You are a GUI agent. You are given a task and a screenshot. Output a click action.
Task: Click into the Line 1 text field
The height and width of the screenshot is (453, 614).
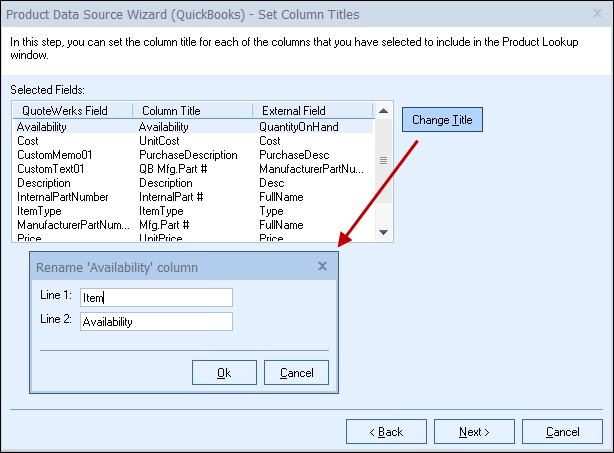point(156,297)
